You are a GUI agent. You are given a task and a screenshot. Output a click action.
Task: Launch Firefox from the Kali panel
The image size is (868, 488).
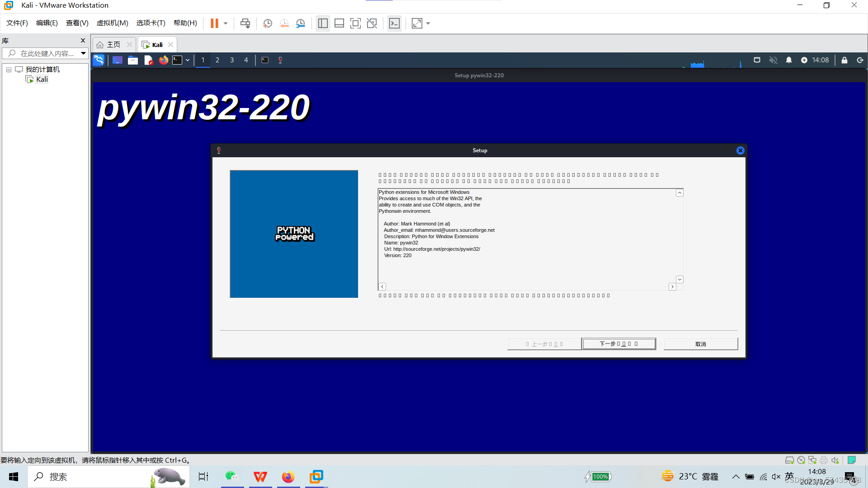(x=164, y=60)
